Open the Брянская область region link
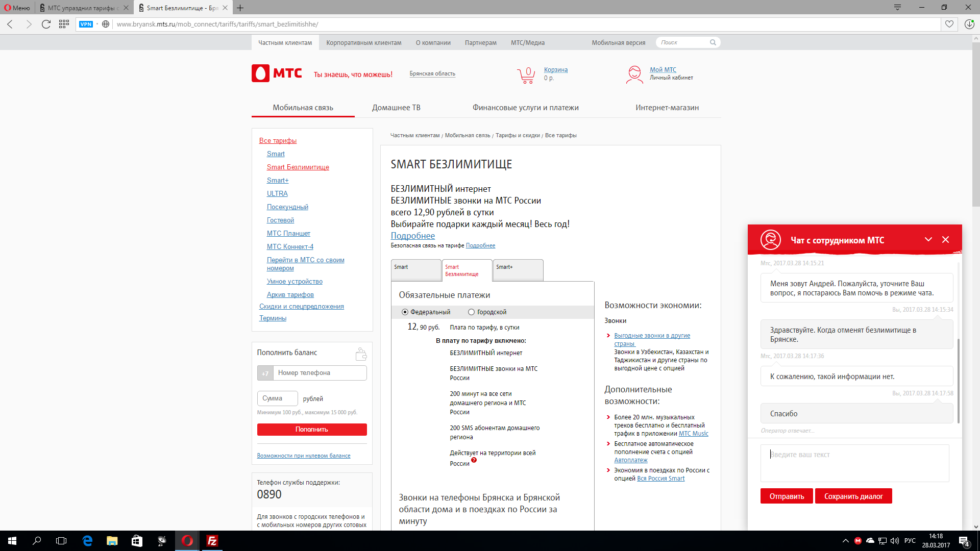 click(x=432, y=74)
